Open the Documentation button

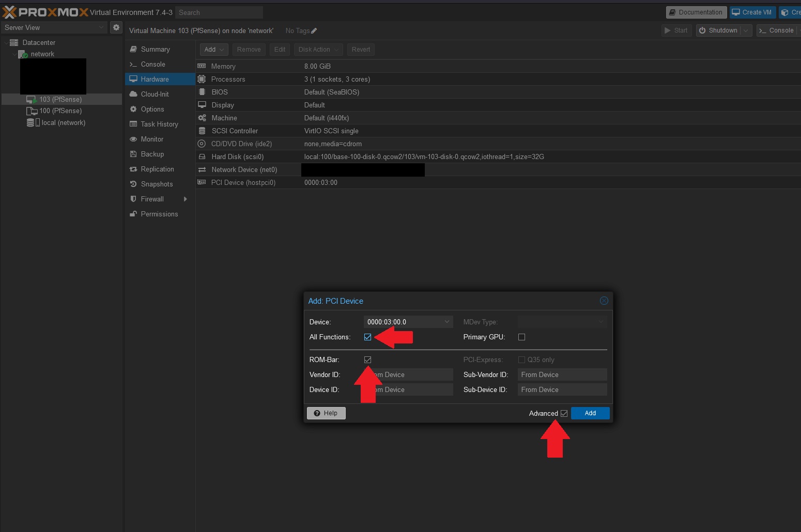696,12
